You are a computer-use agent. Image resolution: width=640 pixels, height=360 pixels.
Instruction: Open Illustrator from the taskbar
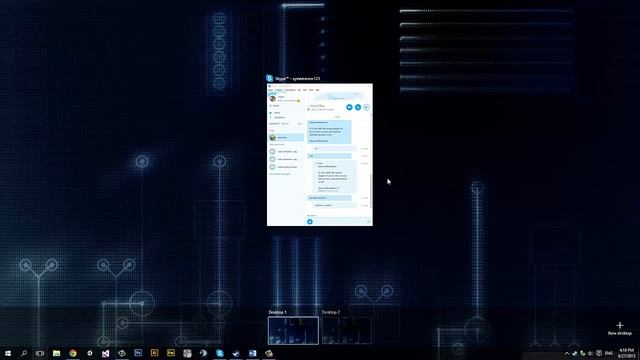pyautogui.click(x=154, y=353)
